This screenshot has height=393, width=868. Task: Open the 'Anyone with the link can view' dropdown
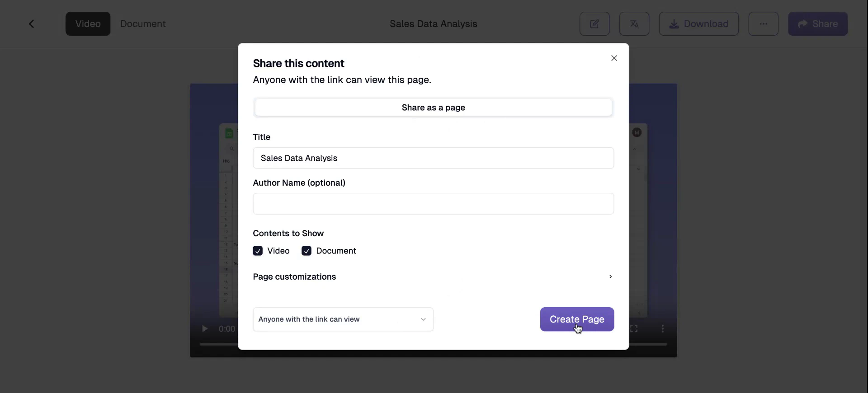pos(343,319)
